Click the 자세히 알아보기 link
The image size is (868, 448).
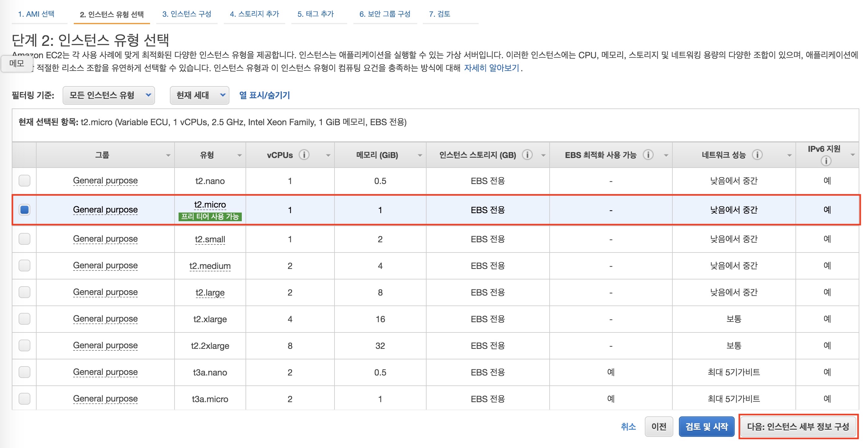(492, 68)
